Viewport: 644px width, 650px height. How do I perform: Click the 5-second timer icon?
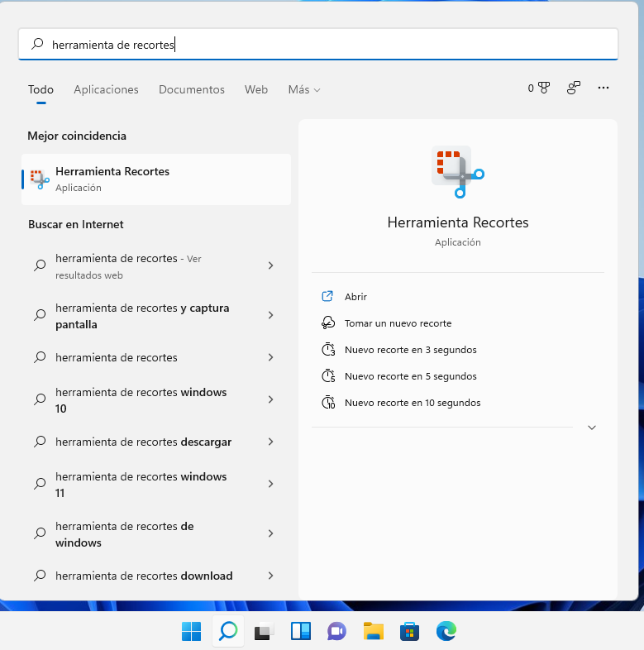click(328, 376)
